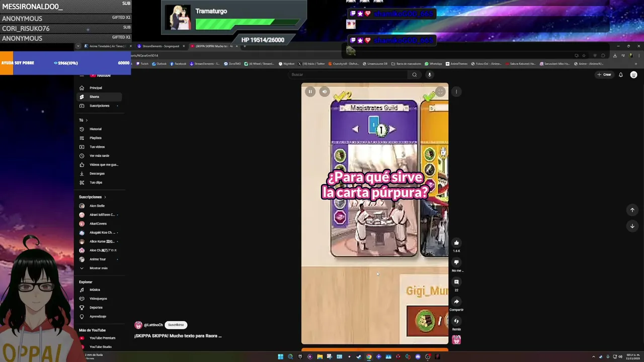Go to next Short with down arrow
644x362 pixels.
point(632,226)
